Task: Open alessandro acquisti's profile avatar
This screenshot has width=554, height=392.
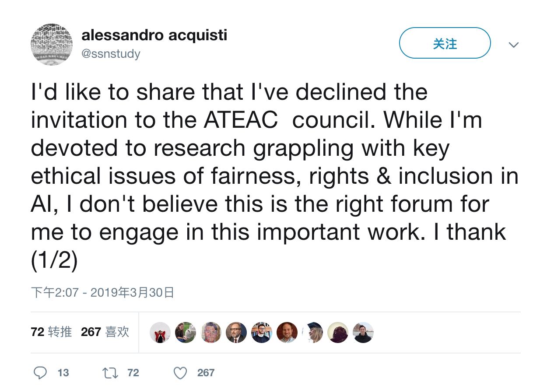Action: [52, 45]
